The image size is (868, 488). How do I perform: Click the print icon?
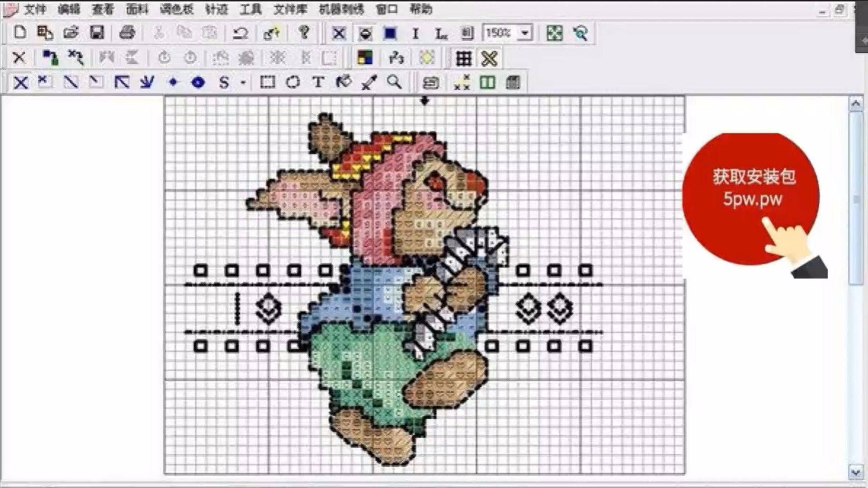[x=127, y=33]
